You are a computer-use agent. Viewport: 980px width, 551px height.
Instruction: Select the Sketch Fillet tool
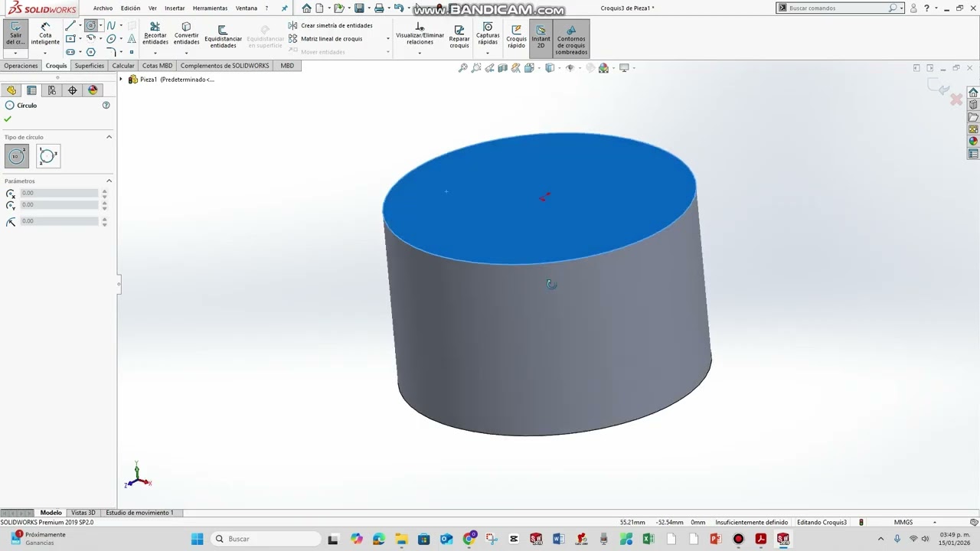point(111,52)
